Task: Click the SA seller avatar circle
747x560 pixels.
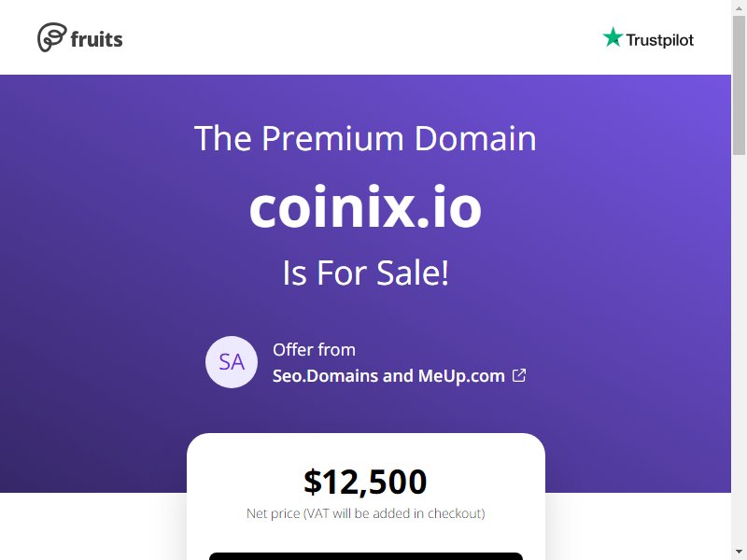Action: tap(232, 362)
